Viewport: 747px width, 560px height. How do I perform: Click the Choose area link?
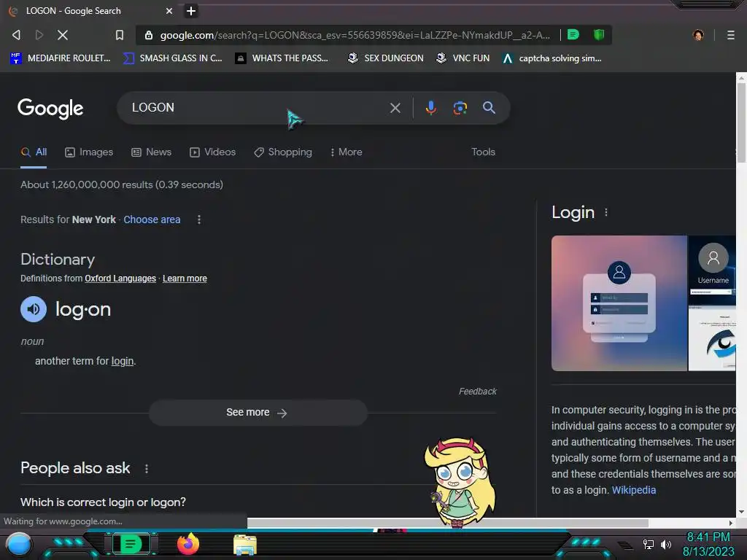[x=152, y=219]
